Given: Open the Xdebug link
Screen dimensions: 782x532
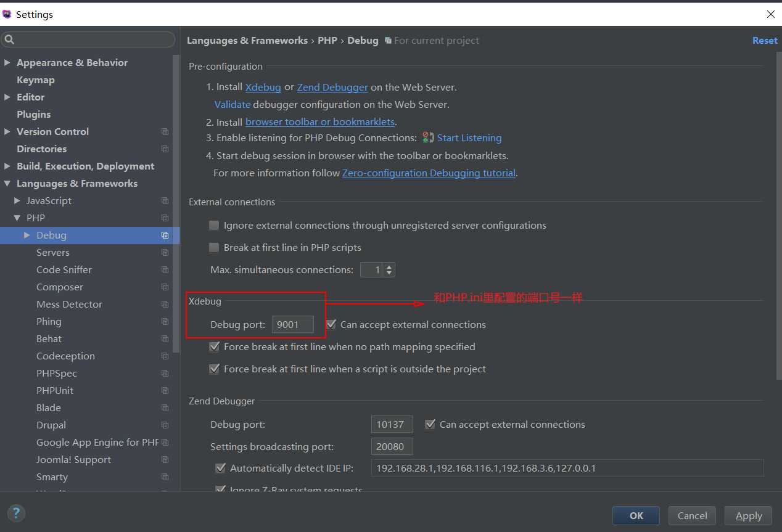Looking at the screenshot, I should [263, 87].
